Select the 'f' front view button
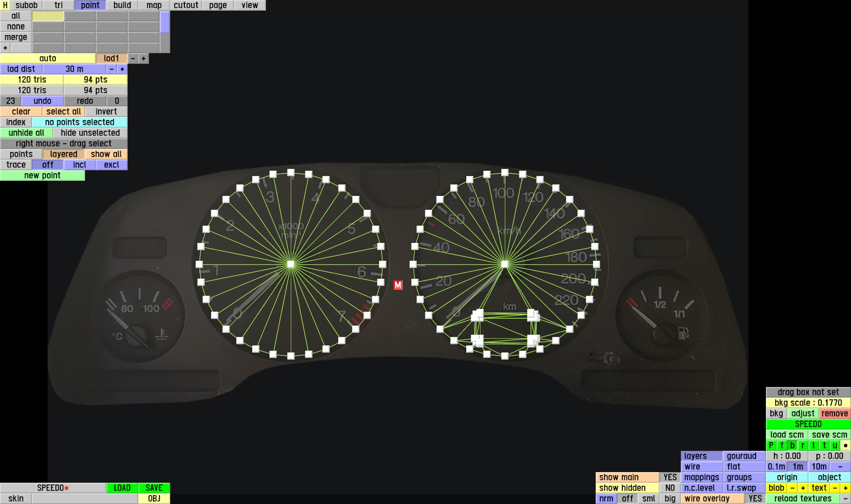 tap(781, 445)
